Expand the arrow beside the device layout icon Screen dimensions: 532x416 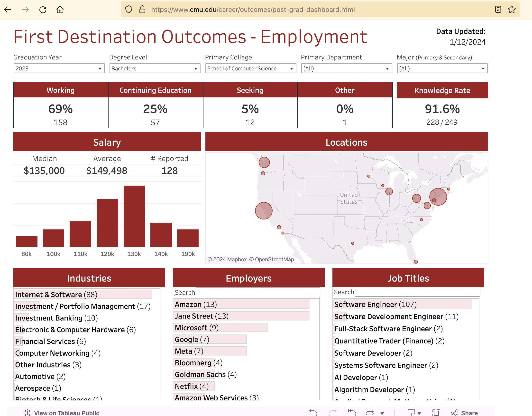419,413
